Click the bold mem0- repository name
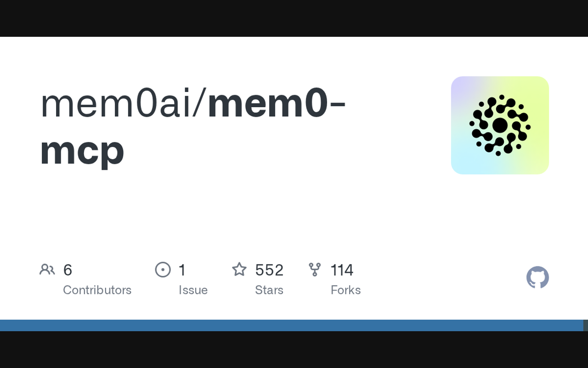The width and height of the screenshot is (588, 368). pyautogui.click(x=277, y=105)
